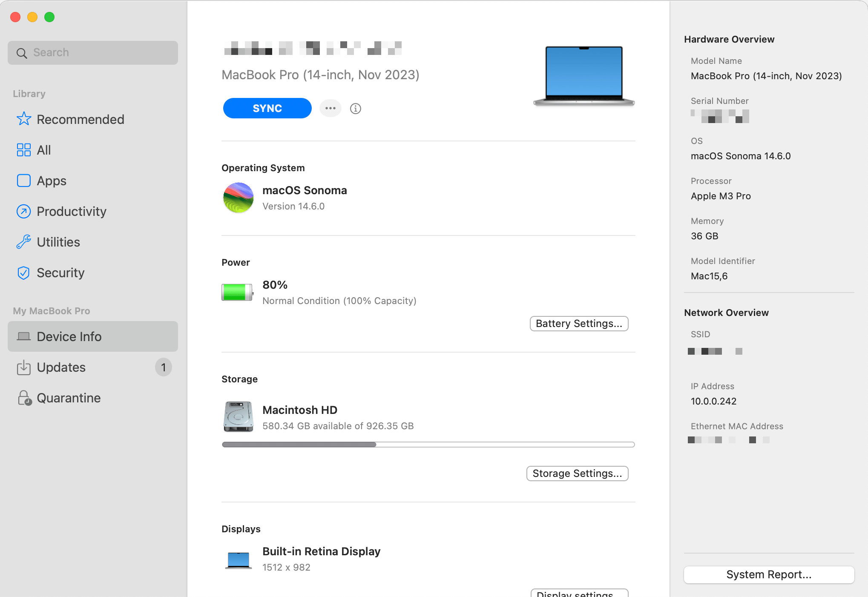This screenshot has width=868, height=597.
Task: Click the Security shield icon
Action: [x=24, y=273]
